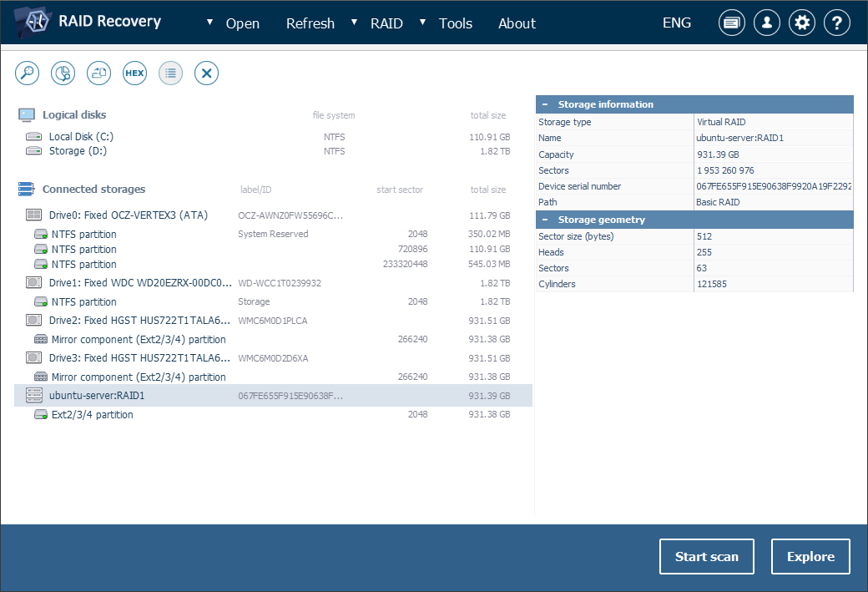Open settings with the gear icon
The height and width of the screenshot is (592, 868).
click(x=802, y=23)
